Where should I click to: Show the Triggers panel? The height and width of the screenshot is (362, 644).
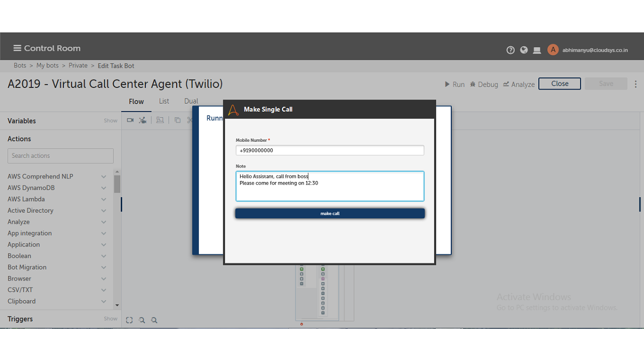(x=110, y=319)
